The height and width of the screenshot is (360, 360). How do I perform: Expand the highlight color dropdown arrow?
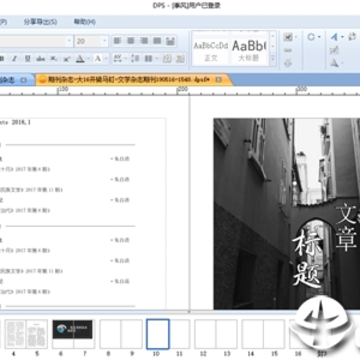click(105, 59)
